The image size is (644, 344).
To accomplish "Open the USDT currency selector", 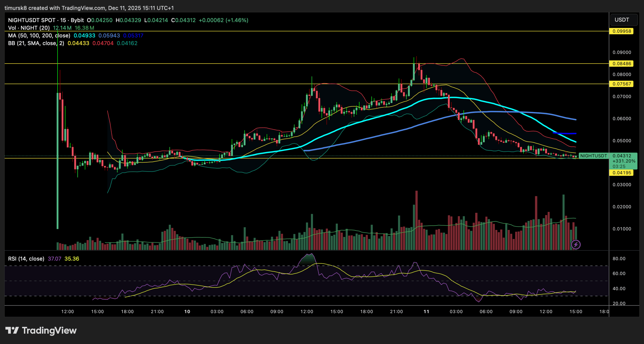I will pos(623,20).
